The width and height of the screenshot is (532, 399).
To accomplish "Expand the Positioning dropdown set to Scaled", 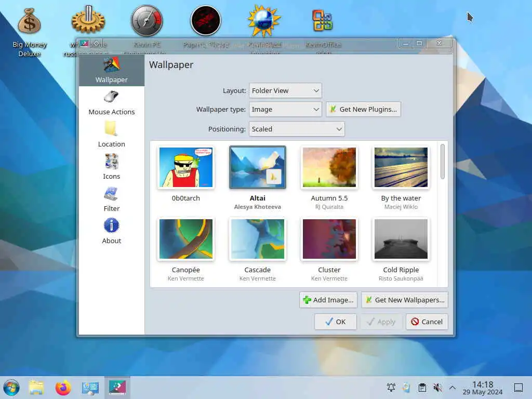I will [x=297, y=129].
